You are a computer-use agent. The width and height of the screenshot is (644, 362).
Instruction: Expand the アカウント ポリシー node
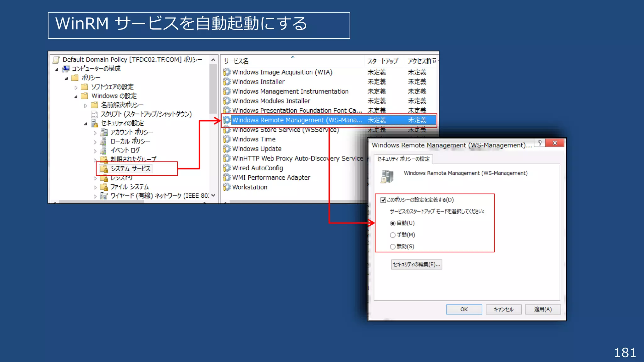click(x=95, y=133)
